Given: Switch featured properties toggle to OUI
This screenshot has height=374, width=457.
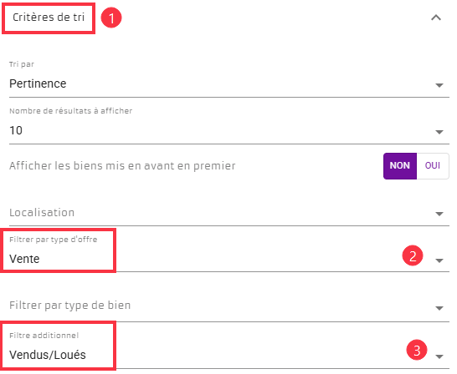Looking at the screenshot, I should point(432,166).
